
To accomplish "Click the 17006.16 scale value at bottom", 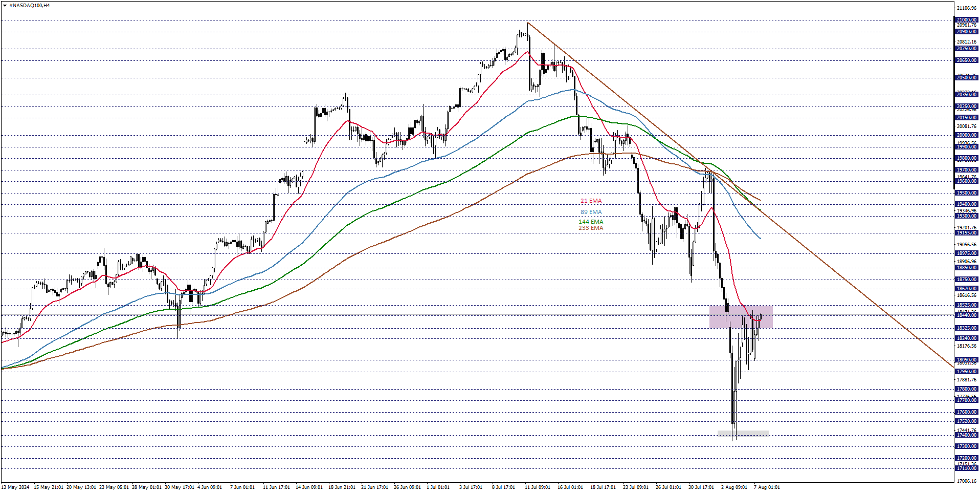I will point(967,481).
